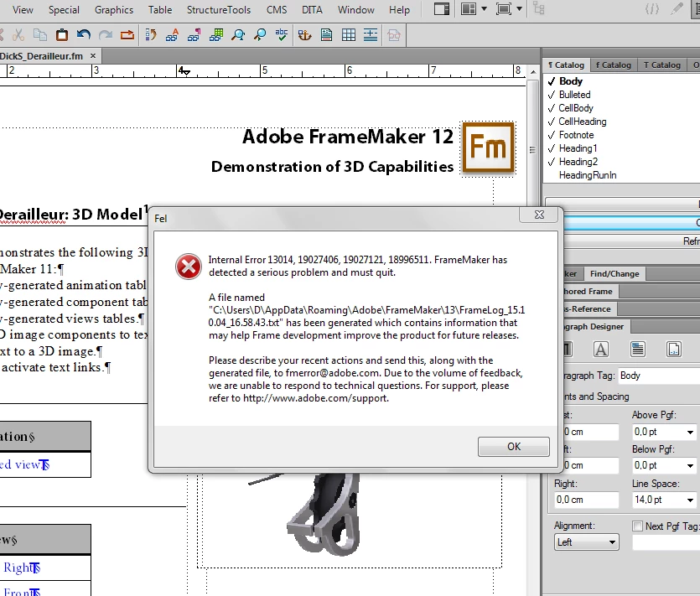700x596 pixels.
Task: Toggle the checkmark beside CellHeading
Action: [552, 122]
